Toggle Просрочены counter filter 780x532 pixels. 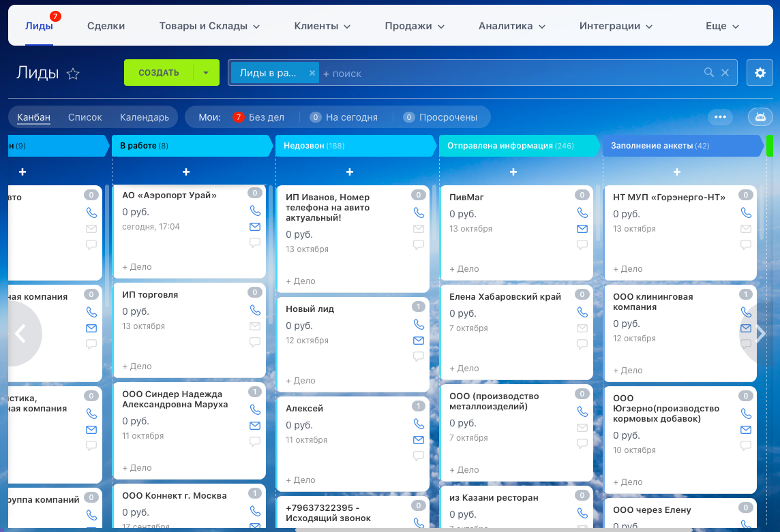point(440,117)
